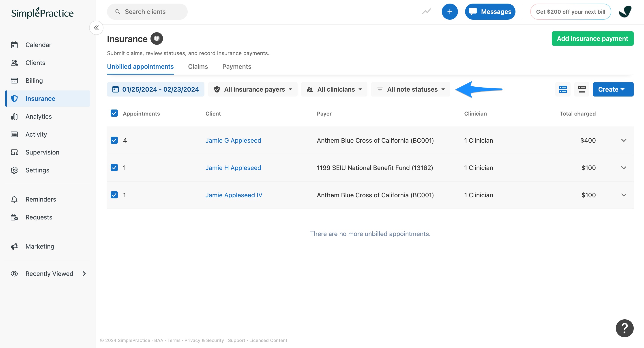Uncheck Jamie H Appleseed row checkbox

[114, 168]
